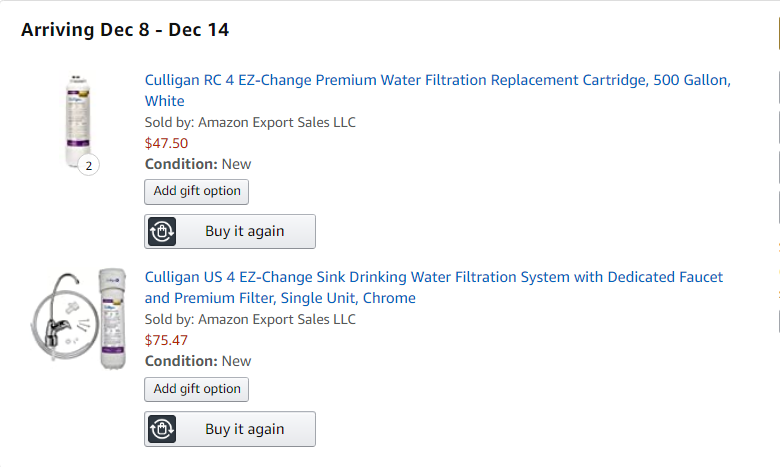Screen dimensions: 780x467
Task: Click the refresh-bag icon on the Culligan RC 4 Buy it again button
Action: point(162,232)
